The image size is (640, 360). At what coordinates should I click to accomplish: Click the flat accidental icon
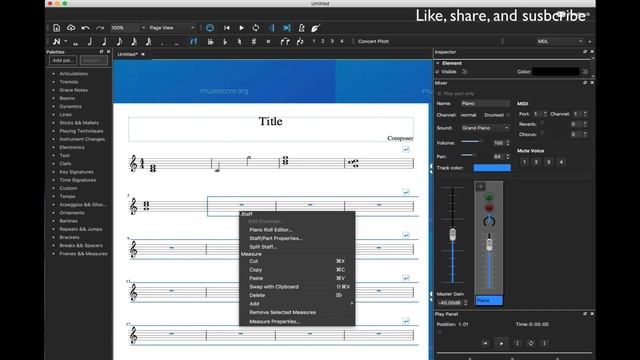[225, 41]
